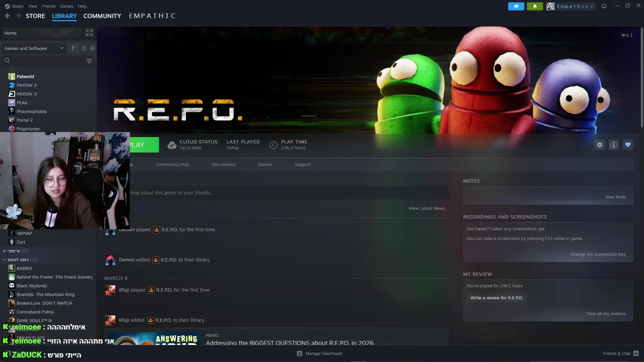Image resolution: width=644 pixels, height=362 pixels.
Task: Select Zort in the library list
Action: 21,242
